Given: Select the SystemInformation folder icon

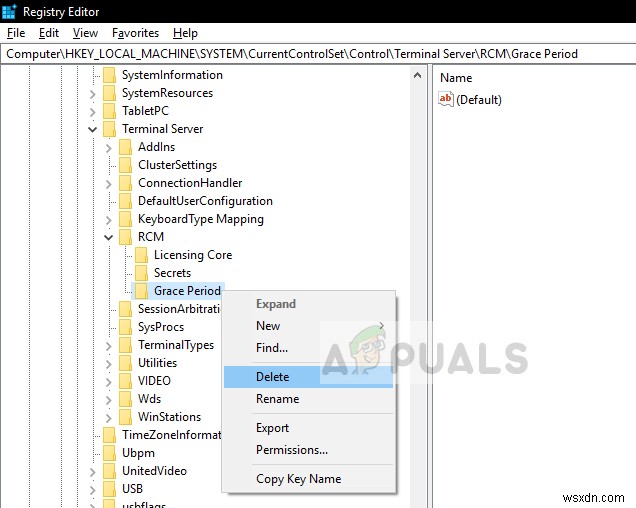Looking at the screenshot, I should (x=110, y=75).
